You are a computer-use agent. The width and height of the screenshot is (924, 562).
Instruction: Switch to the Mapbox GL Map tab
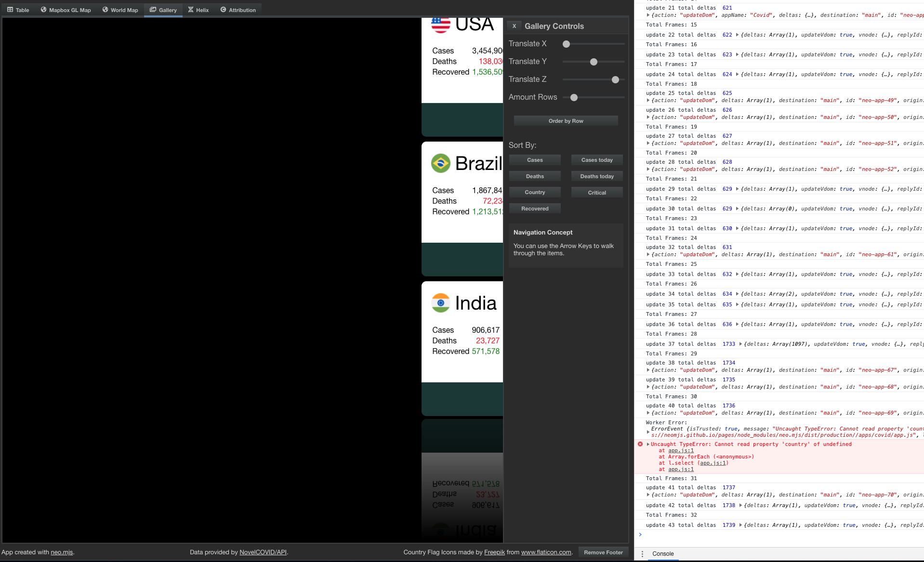tap(66, 10)
